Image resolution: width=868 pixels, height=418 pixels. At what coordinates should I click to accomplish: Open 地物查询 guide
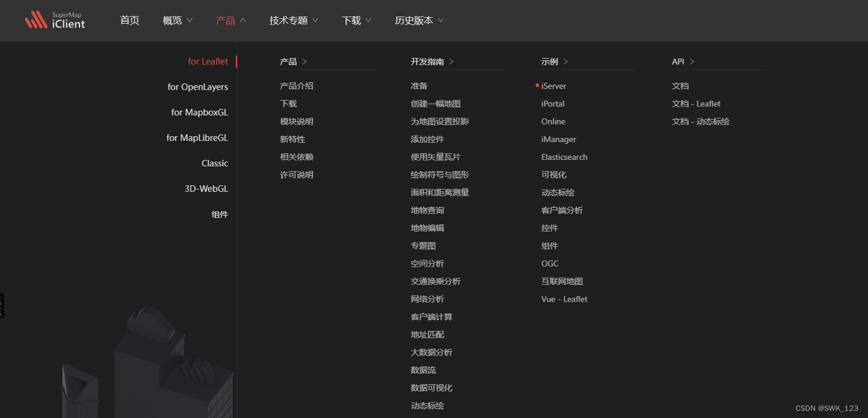pyautogui.click(x=427, y=210)
